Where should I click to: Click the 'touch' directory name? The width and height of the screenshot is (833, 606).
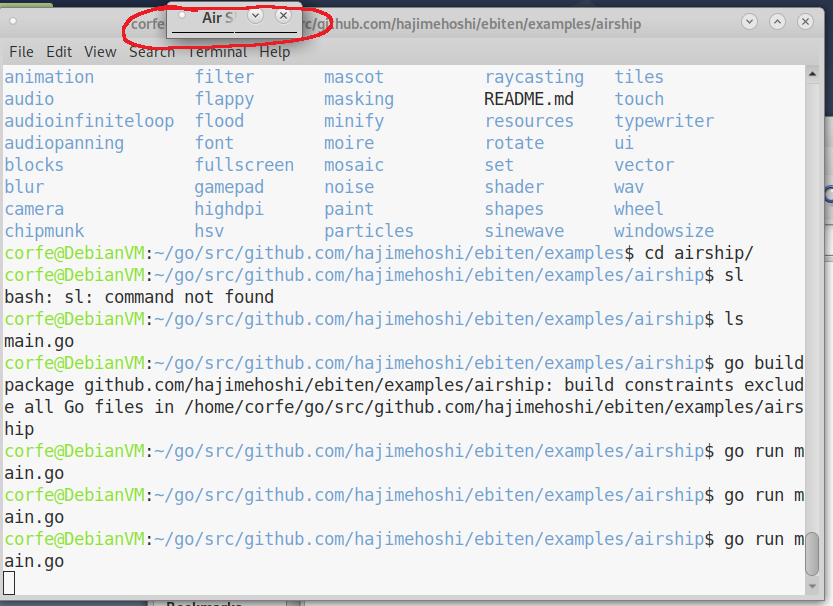pyautogui.click(x=639, y=99)
